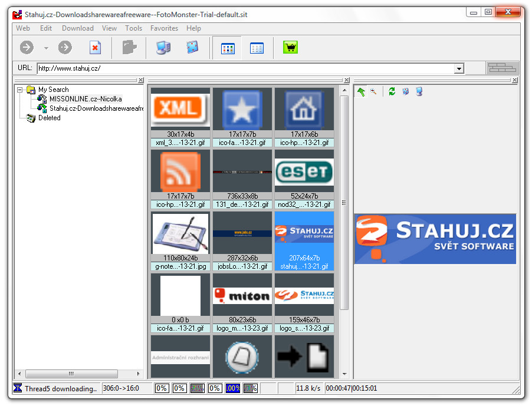Click the green shopping cart icon

pos(290,48)
